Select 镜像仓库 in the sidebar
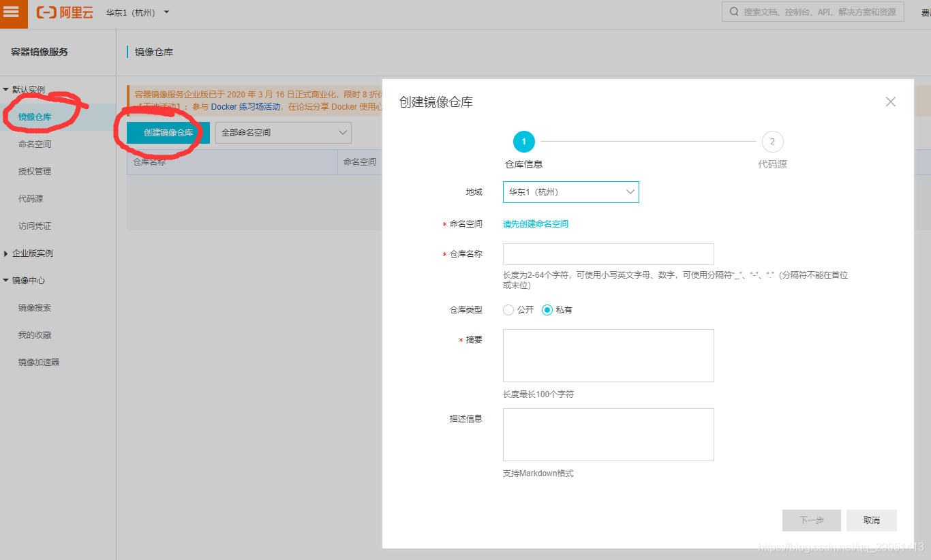 35,117
